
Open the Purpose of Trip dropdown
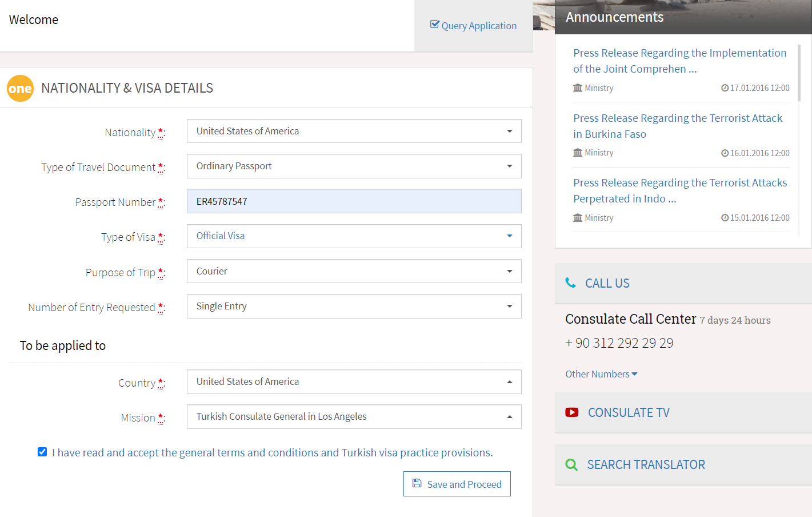point(354,271)
